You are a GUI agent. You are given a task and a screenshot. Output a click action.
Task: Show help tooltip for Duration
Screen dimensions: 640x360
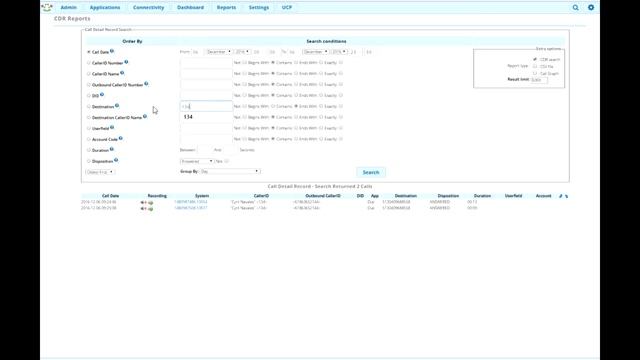click(112, 149)
